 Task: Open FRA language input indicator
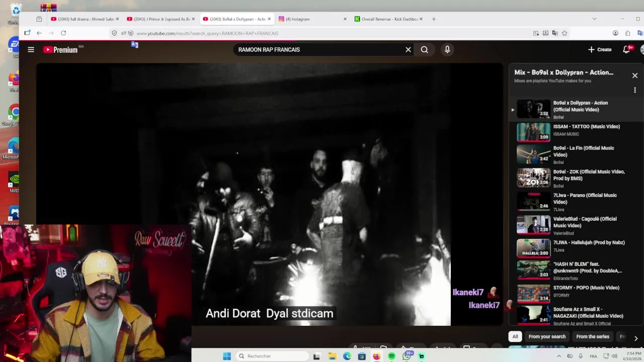(594, 356)
